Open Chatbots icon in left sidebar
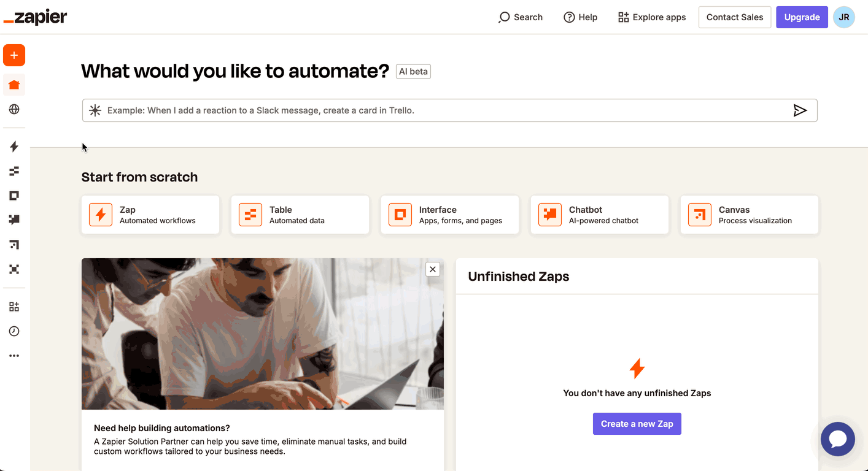Image resolution: width=868 pixels, height=471 pixels. point(14,220)
